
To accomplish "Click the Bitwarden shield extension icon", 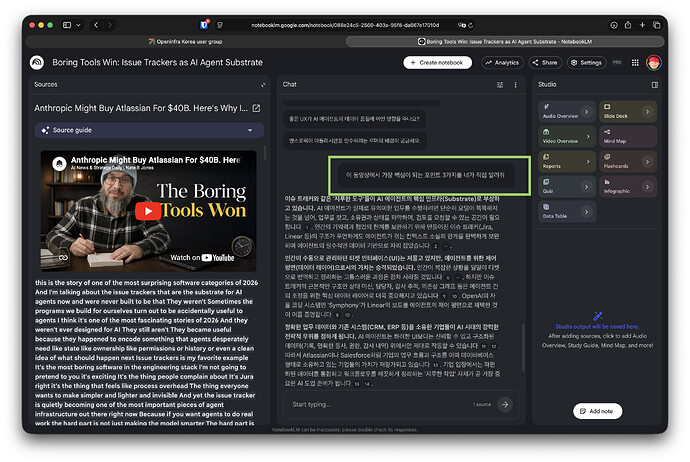I will pos(204,25).
